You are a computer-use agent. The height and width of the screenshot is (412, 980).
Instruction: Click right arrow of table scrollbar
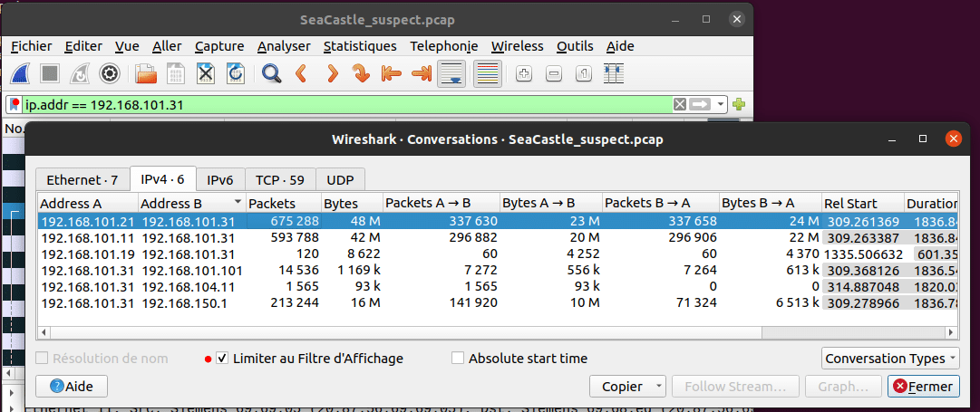[x=951, y=332]
